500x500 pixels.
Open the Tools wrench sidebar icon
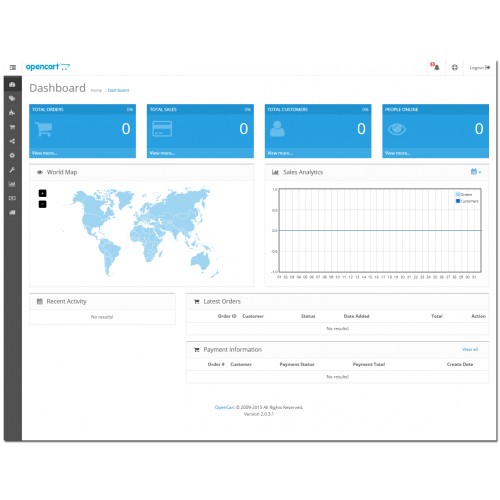coord(12,170)
